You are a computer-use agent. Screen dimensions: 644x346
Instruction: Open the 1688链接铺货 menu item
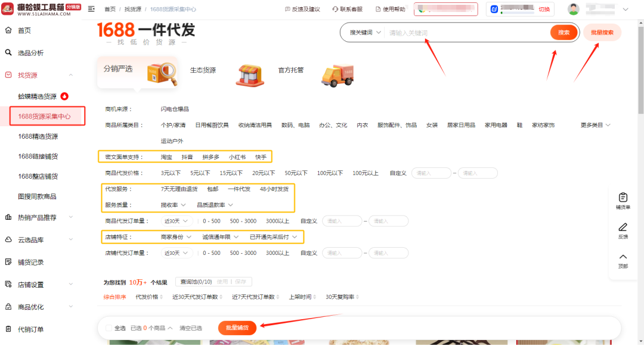click(x=38, y=156)
